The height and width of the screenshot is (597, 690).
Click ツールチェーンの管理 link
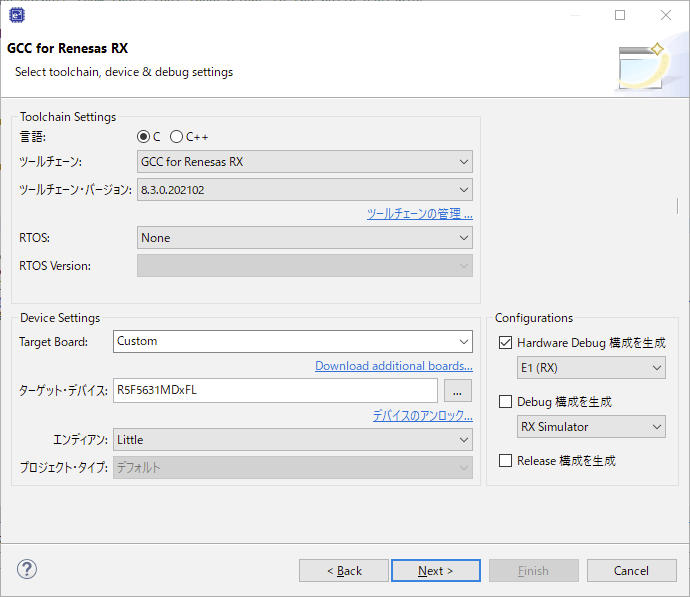click(420, 214)
